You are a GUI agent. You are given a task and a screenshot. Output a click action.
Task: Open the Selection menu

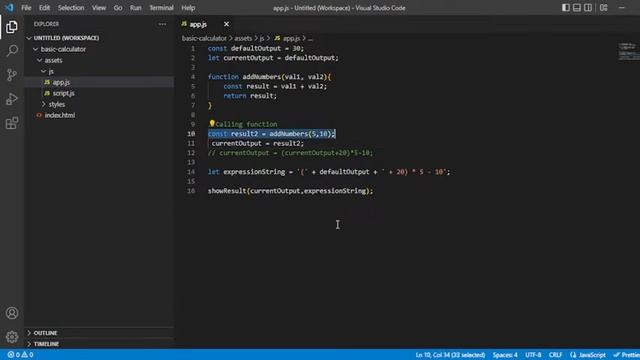tap(71, 8)
